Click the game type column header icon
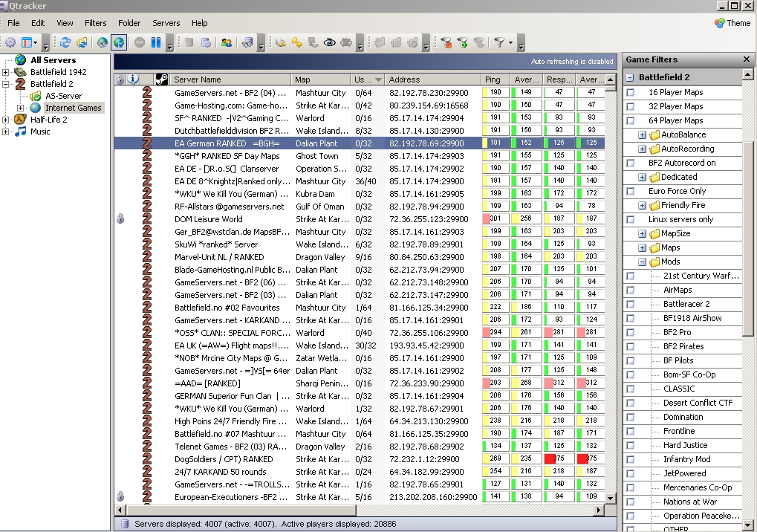Screen dimensions: 757x532 (x=161, y=80)
